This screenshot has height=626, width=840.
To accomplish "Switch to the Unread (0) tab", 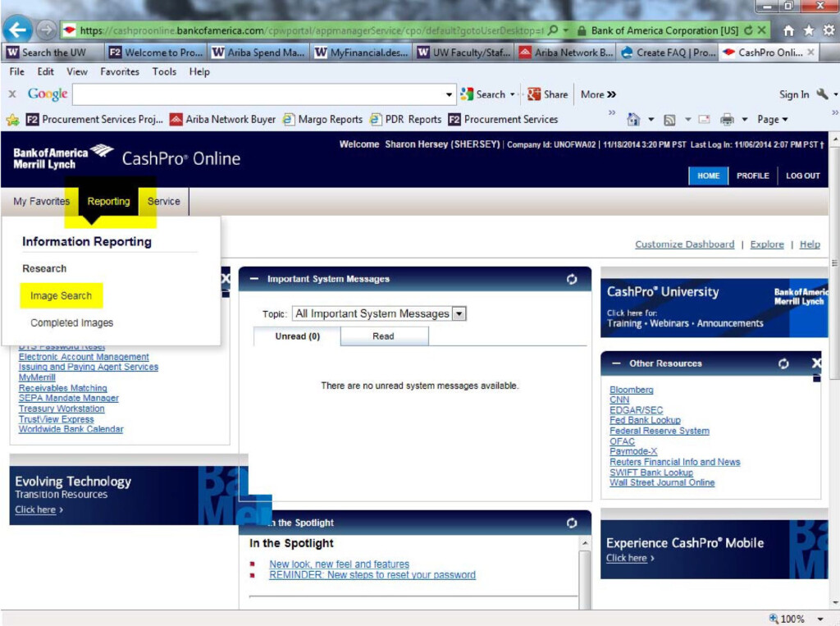I will coord(297,336).
